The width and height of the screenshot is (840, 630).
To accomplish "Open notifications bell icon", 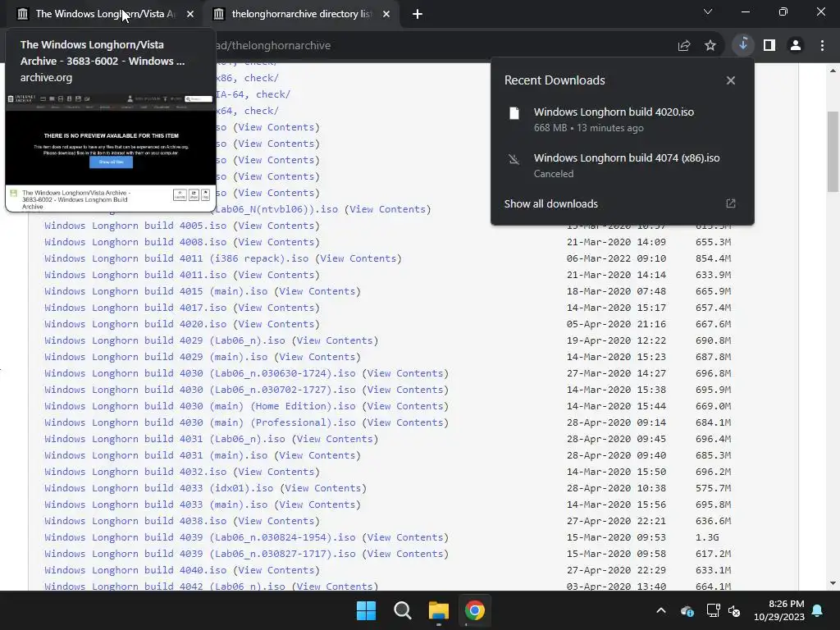I will (x=818, y=610).
